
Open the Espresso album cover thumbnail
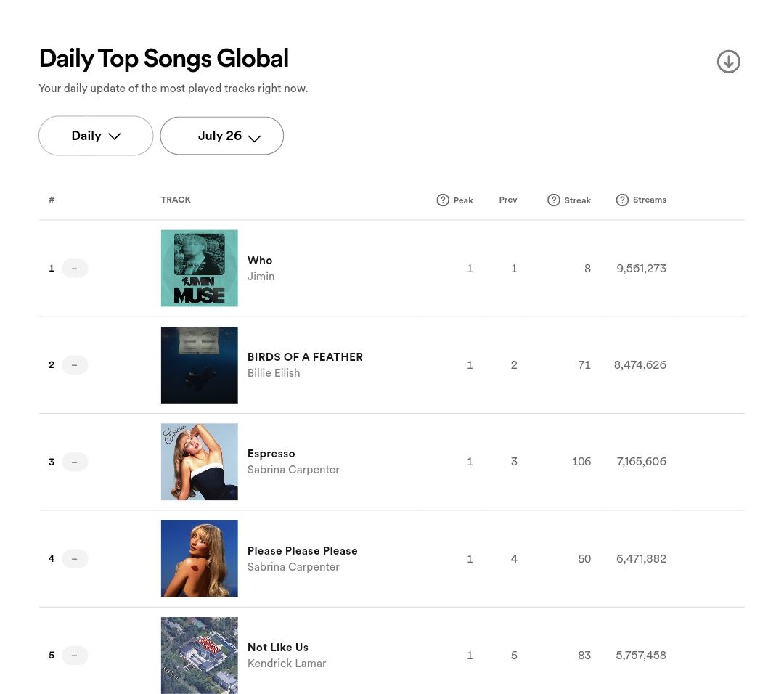pyautogui.click(x=200, y=462)
